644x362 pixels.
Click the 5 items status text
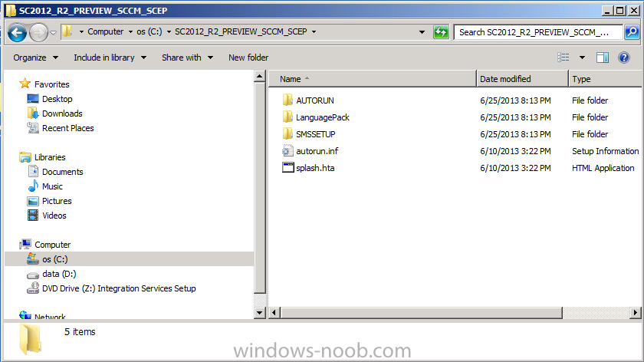point(80,332)
